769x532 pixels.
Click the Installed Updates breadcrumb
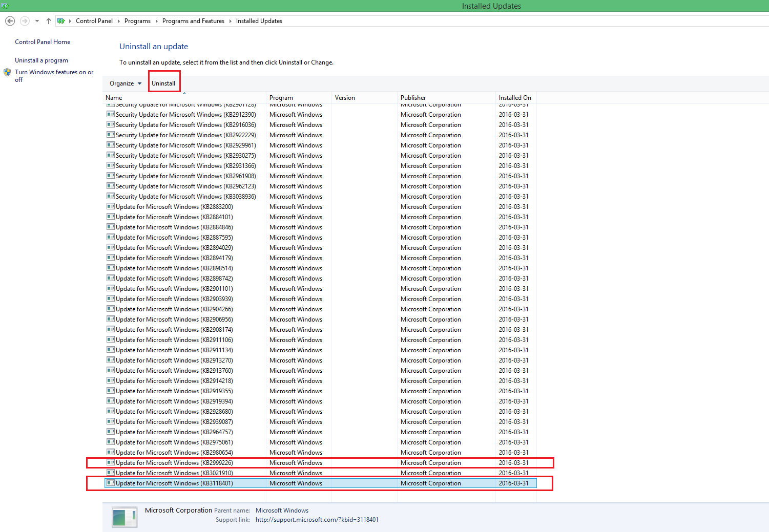coord(259,21)
